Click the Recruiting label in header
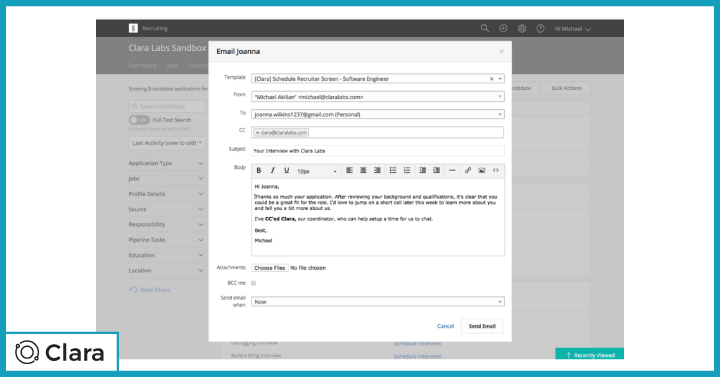The height and width of the screenshot is (377, 720). [155, 28]
